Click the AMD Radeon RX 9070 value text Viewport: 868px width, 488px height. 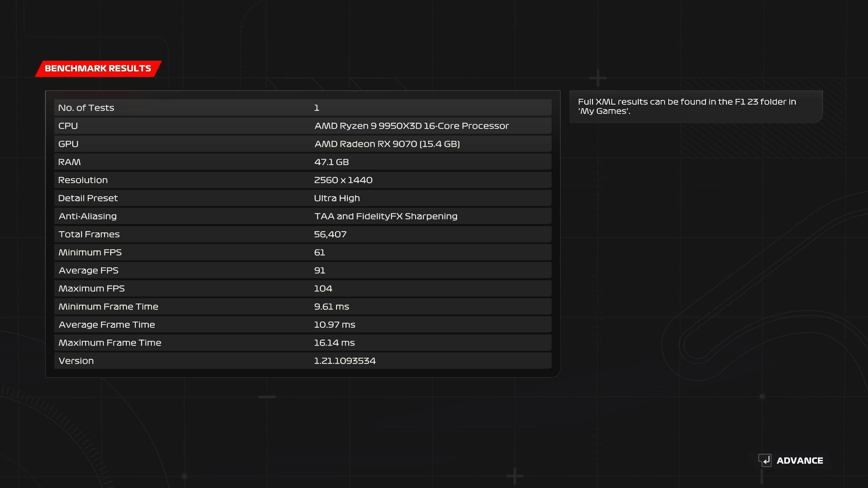click(x=387, y=144)
